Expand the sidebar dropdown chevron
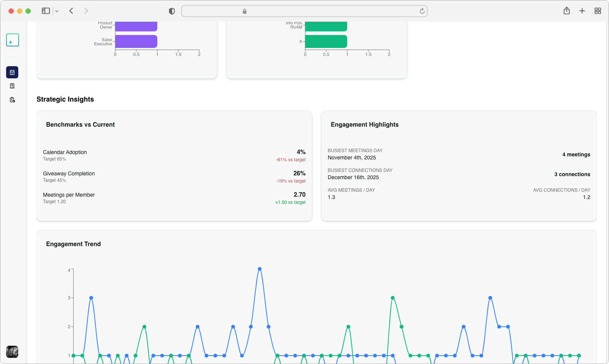Screen dimensions: 609x364 57,11
